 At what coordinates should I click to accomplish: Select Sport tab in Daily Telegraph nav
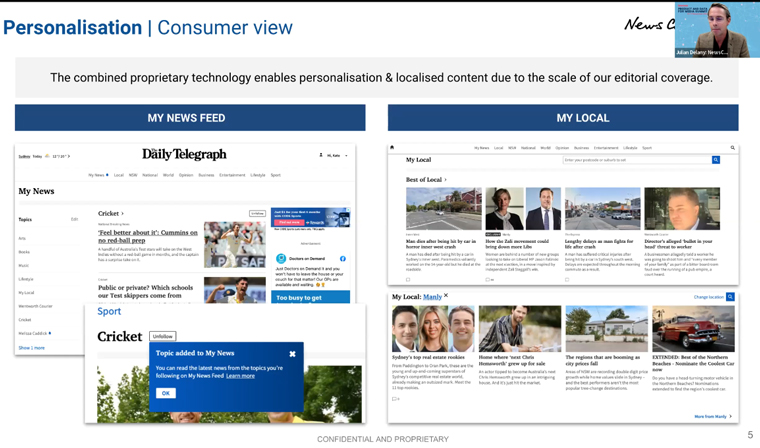[x=275, y=175]
